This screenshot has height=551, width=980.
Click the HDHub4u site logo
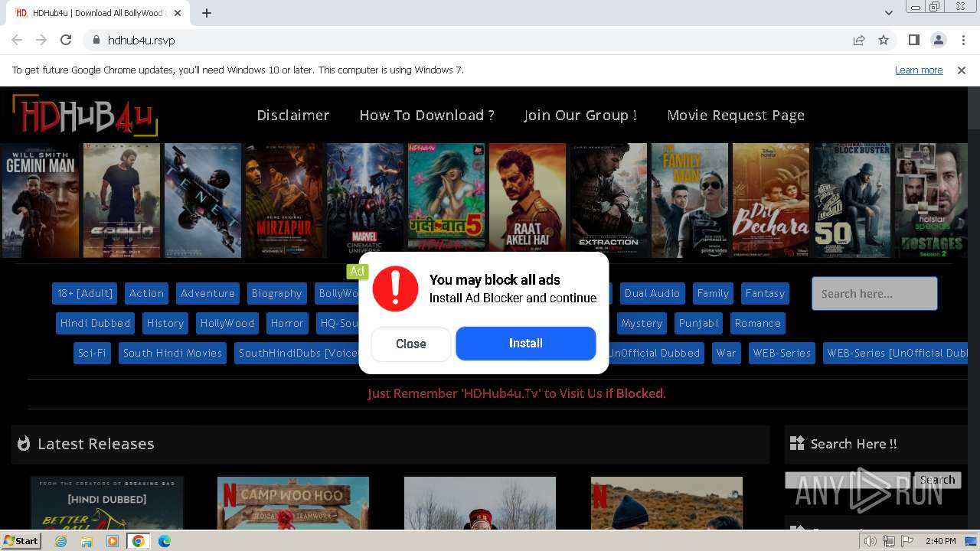pos(85,116)
